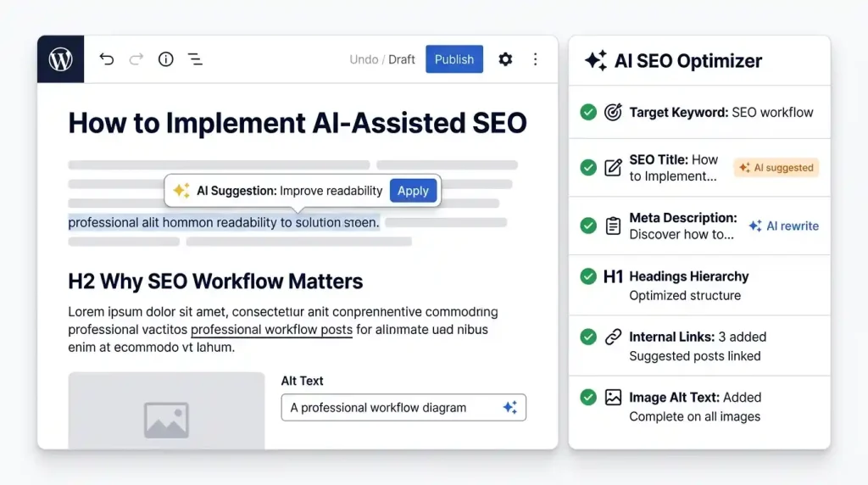
Task: Click the AI sparkle icon in Alt Text field
Action: pyautogui.click(x=509, y=408)
